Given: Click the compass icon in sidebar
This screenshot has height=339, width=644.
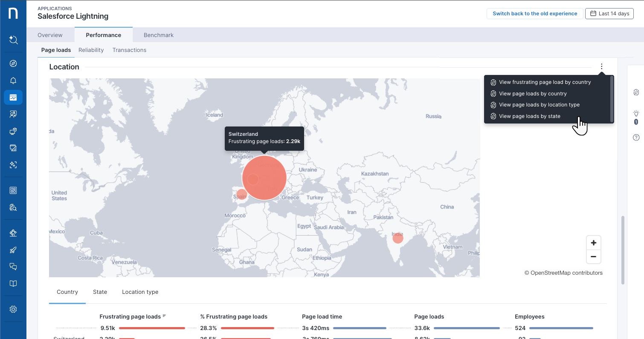Looking at the screenshot, I should point(13,64).
